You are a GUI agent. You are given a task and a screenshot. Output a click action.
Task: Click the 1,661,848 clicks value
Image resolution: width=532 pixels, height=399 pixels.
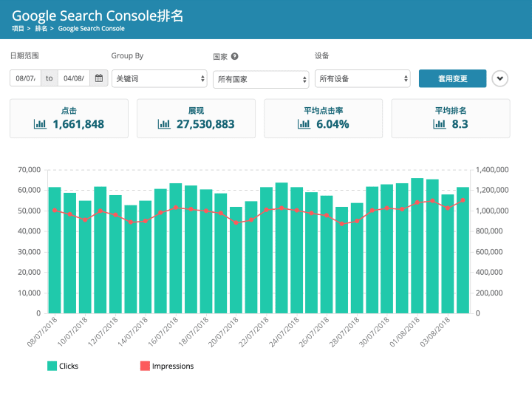(78, 124)
